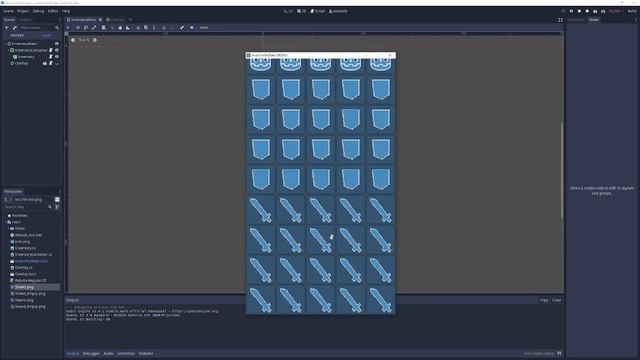Viewport: 640px width, 360px height.
Task: Choose the Scale Mode tool
Action: [x=94, y=28]
